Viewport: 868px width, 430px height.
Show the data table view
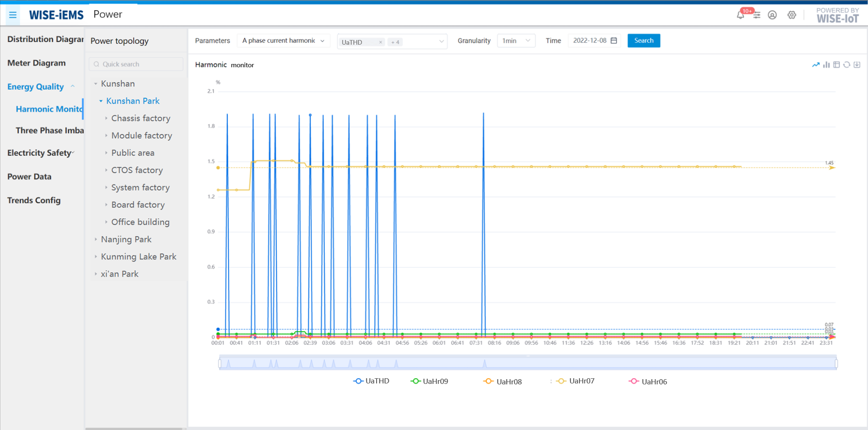(x=836, y=65)
